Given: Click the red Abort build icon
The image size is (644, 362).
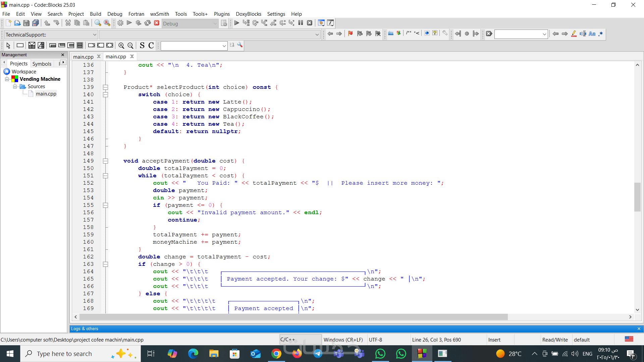Looking at the screenshot, I should 157,23.
